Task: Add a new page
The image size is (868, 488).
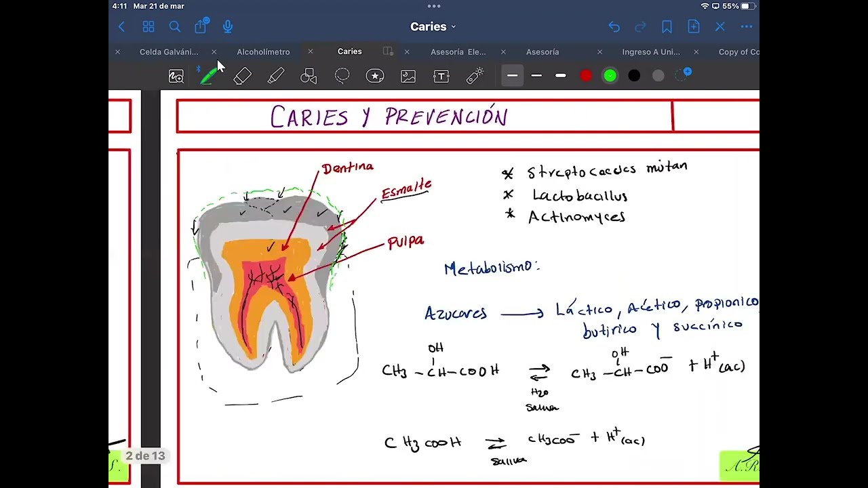Action: click(693, 26)
